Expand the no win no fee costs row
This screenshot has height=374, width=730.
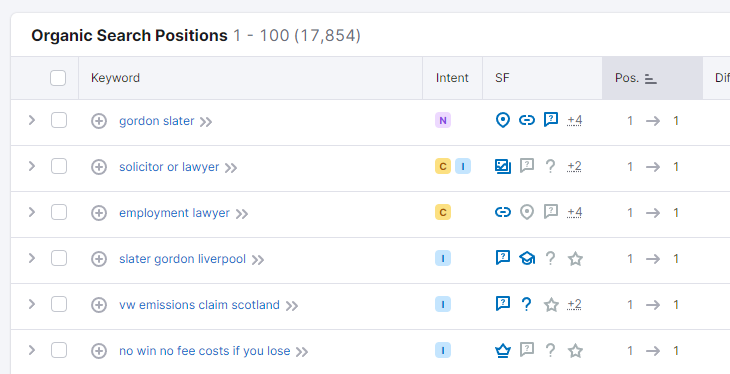tap(32, 350)
